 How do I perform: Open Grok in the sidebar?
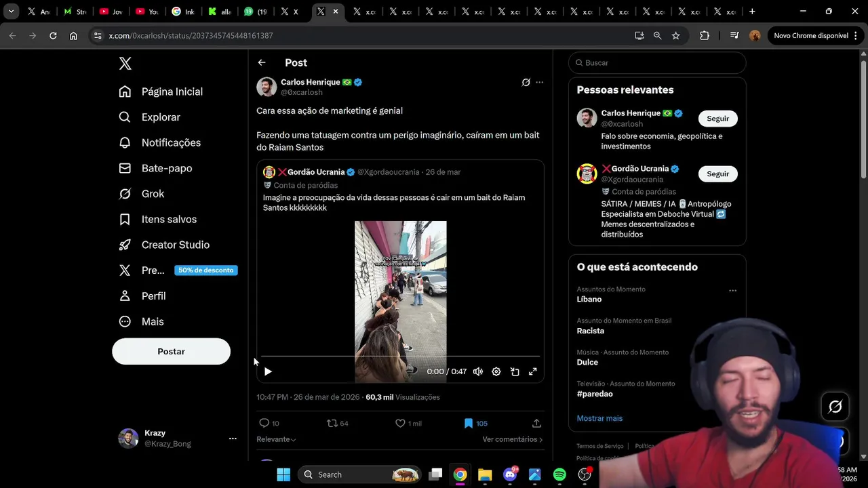tap(141, 194)
